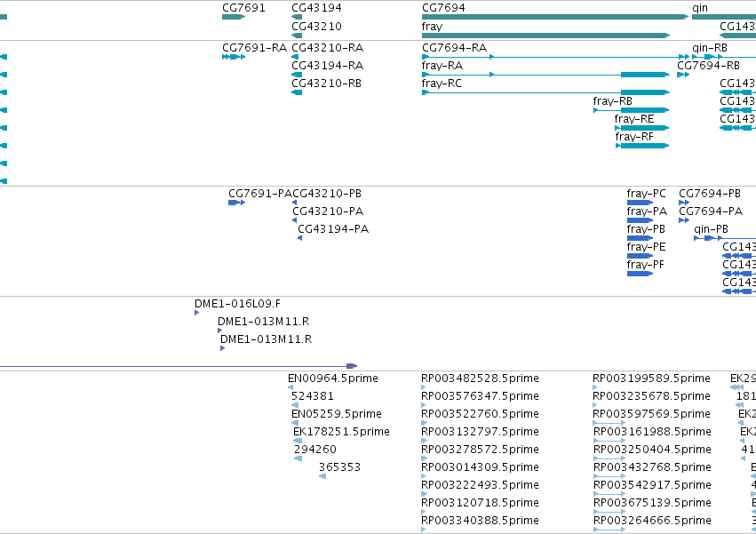Screen dimensions: 756x534
Task: Click the fray-RA transcript glyph
Action: point(545,75)
